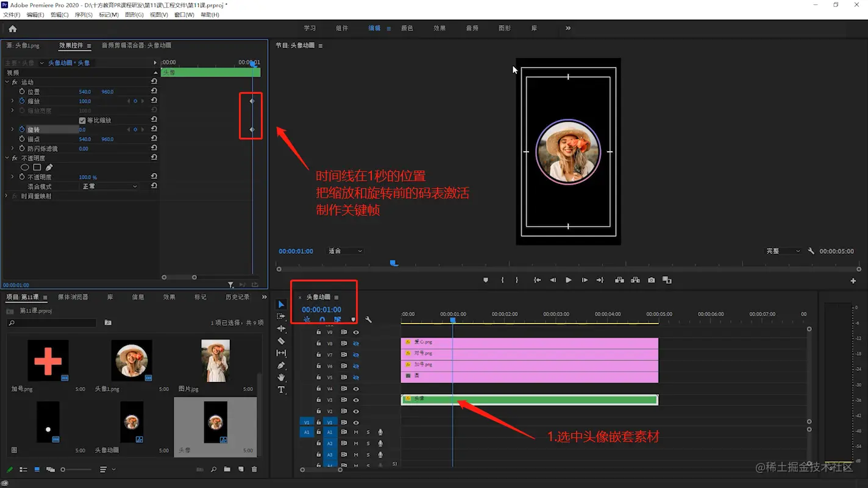
Task: Select the 头像 clip on track V3
Action: (x=529, y=400)
